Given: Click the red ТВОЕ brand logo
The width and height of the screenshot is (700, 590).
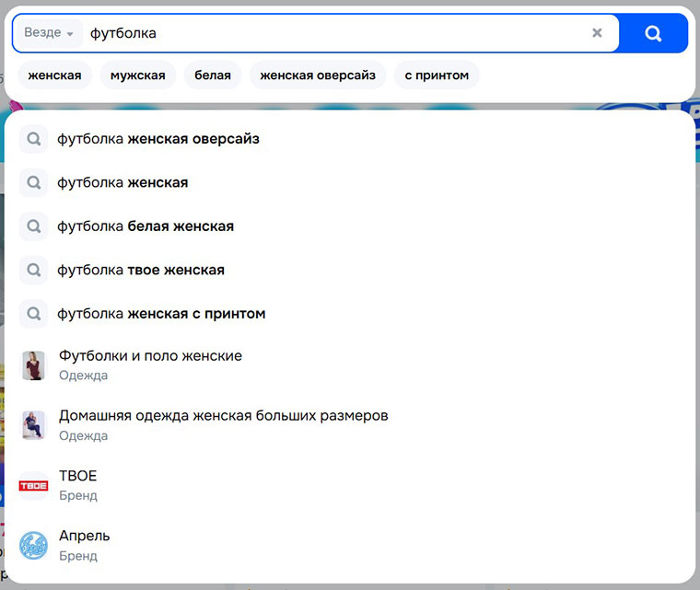Looking at the screenshot, I should [x=33, y=486].
